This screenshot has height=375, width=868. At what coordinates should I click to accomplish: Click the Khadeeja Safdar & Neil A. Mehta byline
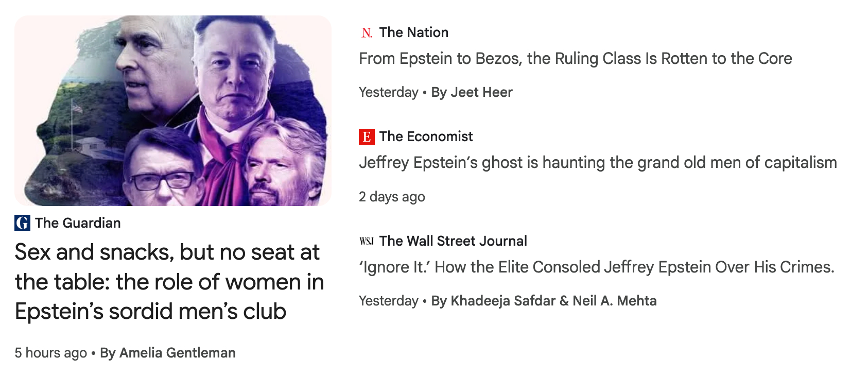(544, 301)
